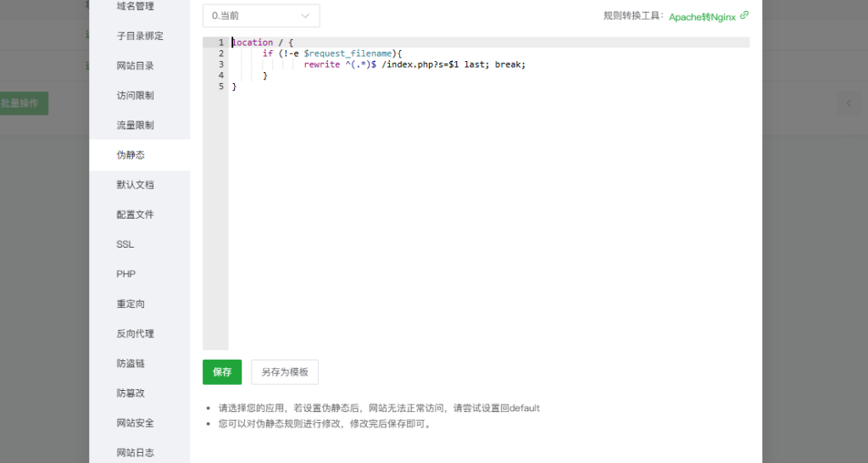Open 流量限制 settings
The height and width of the screenshot is (463, 868).
click(x=135, y=126)
